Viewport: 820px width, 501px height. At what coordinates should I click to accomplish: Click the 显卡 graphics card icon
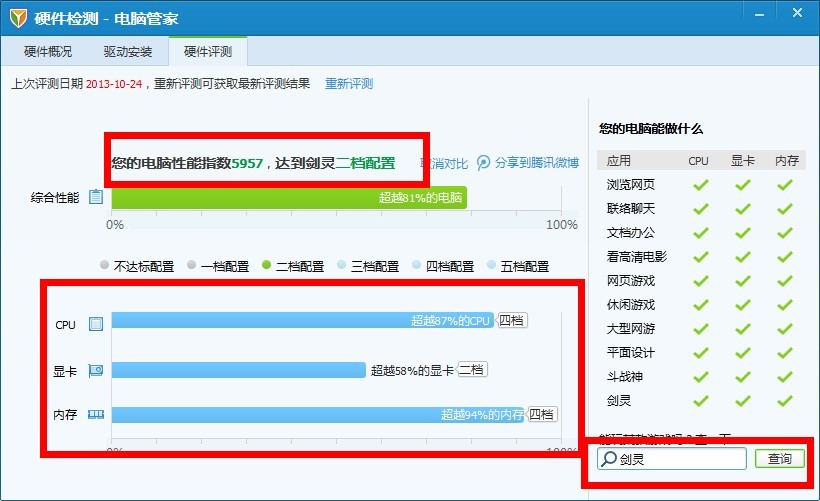[x=96, y=370]
